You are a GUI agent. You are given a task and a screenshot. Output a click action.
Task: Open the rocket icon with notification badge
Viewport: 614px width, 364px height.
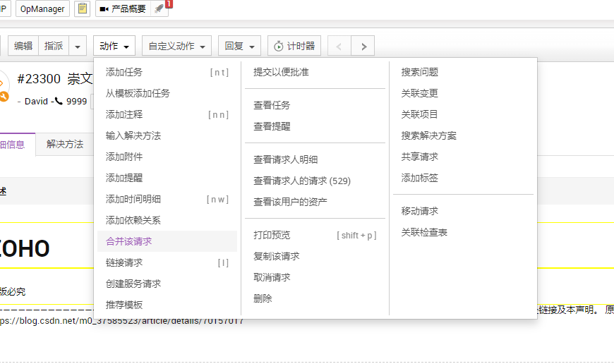tap(159, 9)
